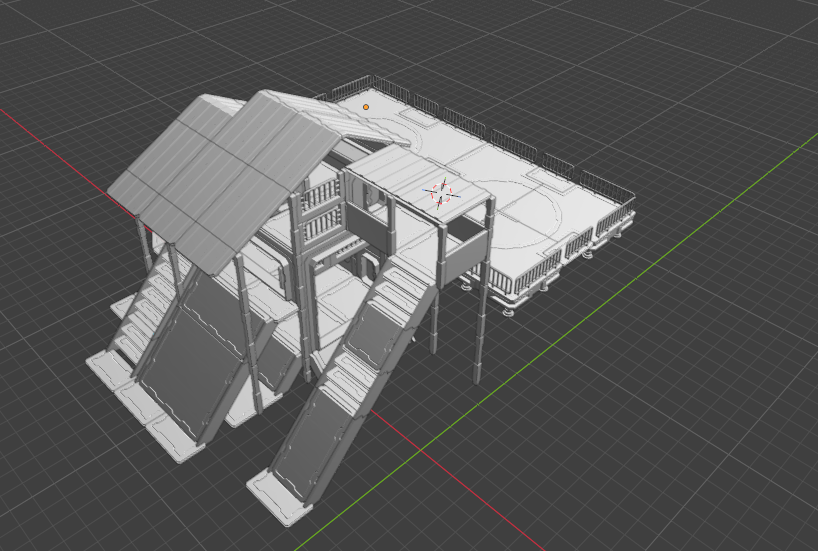Click the orange object origin dot
The width and height of the screenshot is (818, 551).
366,107
